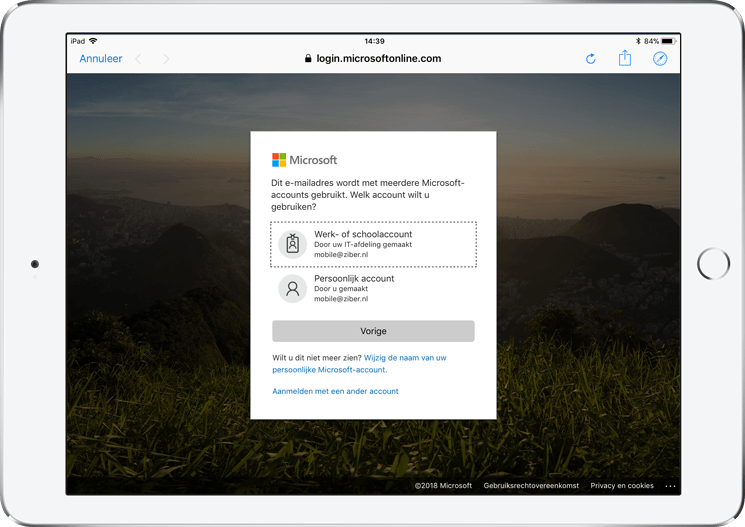Click Aanmelden met een ander account
The width and height of the screenshot is (745, 527).
click(335, 391)
